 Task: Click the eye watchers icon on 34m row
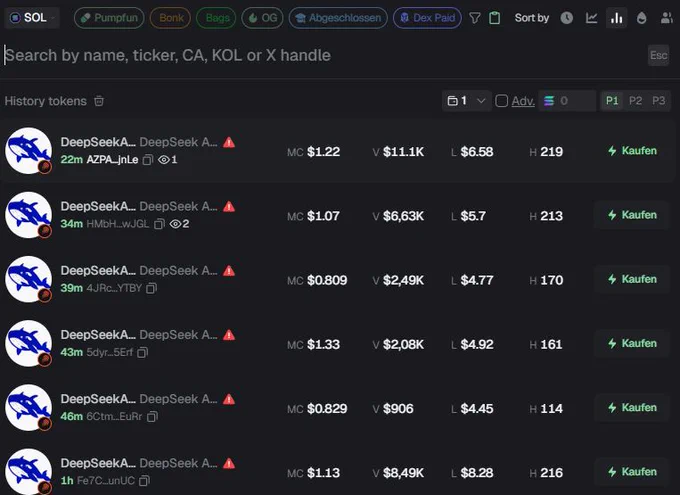[x=175, y=224]
